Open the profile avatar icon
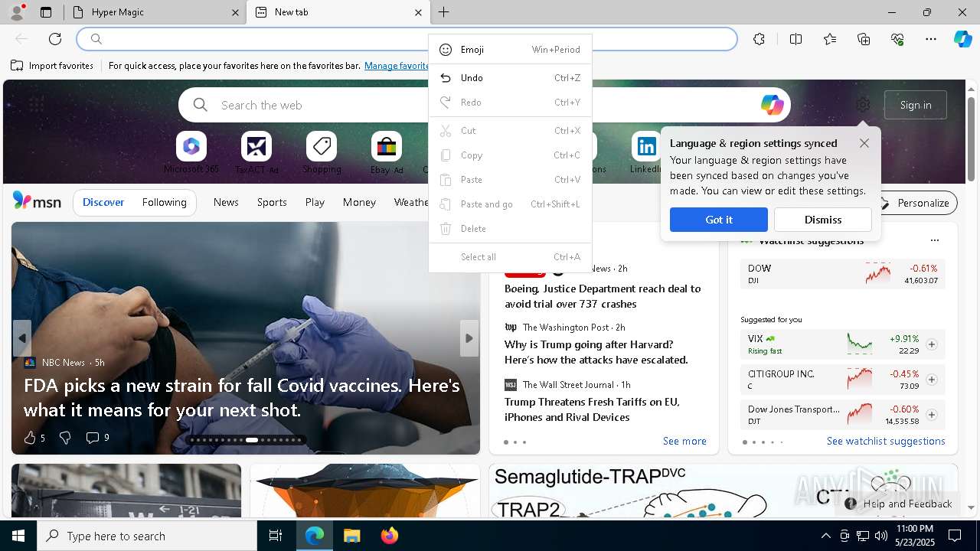The height and width of the screenshot is (551, 980). click(17, 12)
